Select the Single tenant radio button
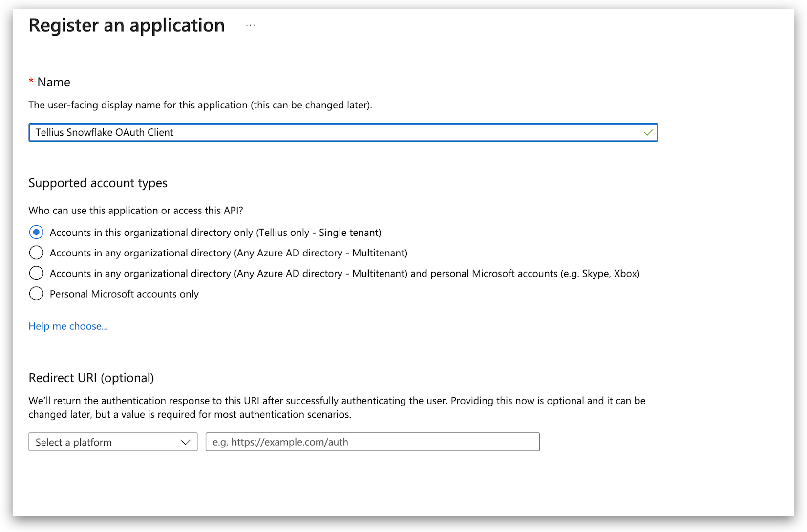Screen dimensions: 807x532 (36, 232)
